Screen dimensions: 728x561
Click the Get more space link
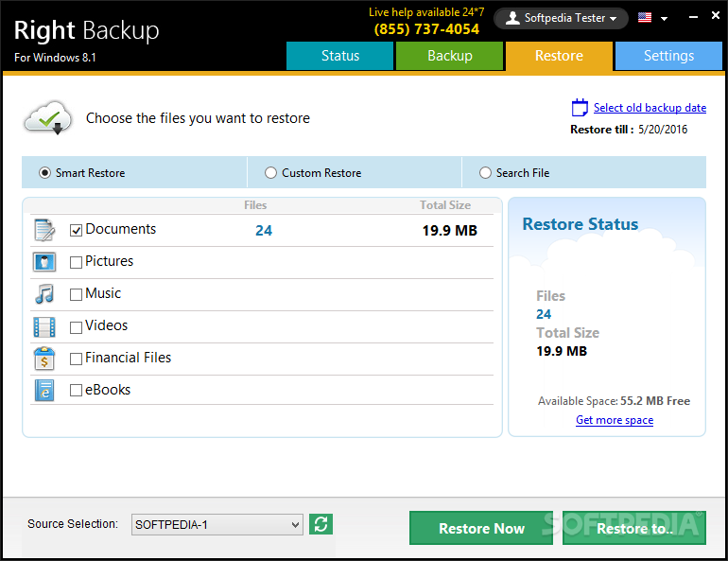tap(615, 420)
